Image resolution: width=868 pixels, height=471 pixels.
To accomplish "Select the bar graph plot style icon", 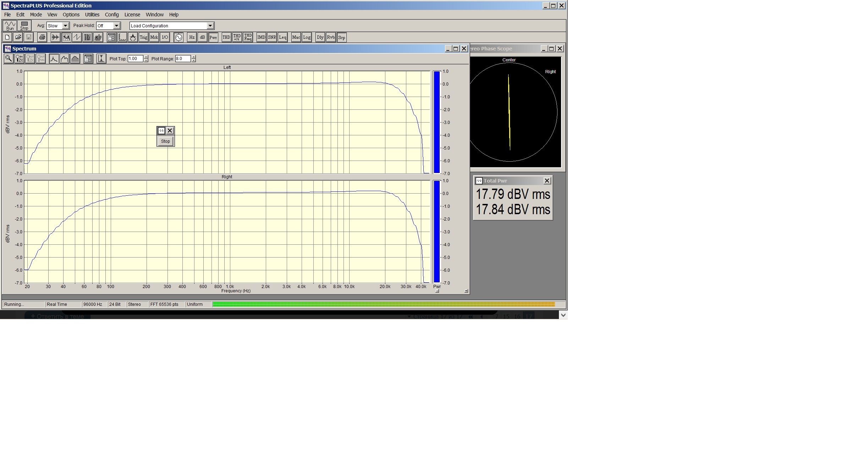I will click(75, 59).
